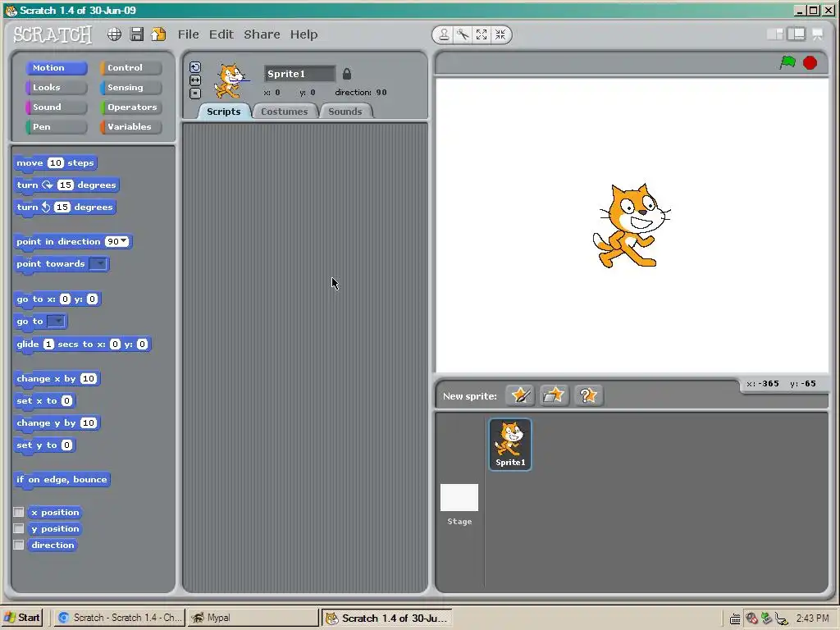Switch to small stage view mode

pyautogui.click(x=775, y=34)
